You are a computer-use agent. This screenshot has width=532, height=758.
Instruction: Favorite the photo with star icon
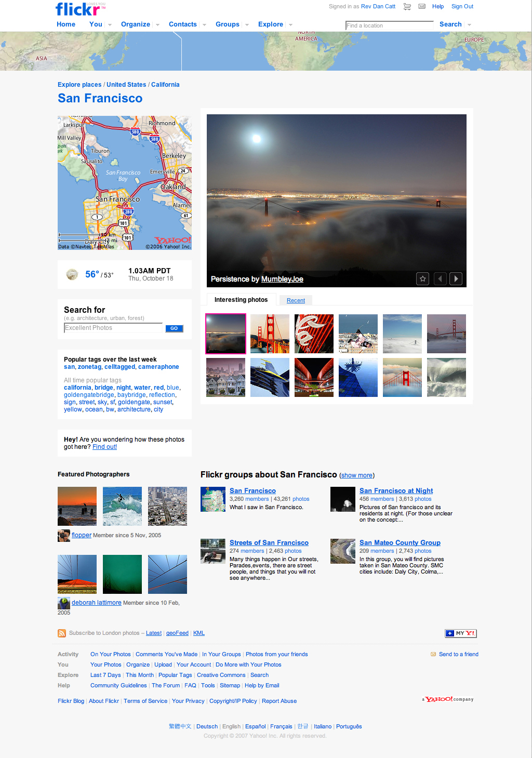coord(423,279)
